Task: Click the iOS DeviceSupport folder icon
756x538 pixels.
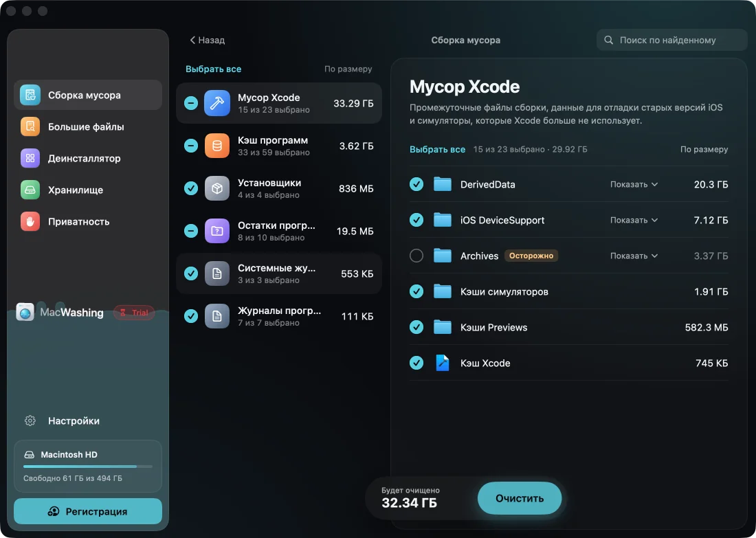Action: pos(442,220)
